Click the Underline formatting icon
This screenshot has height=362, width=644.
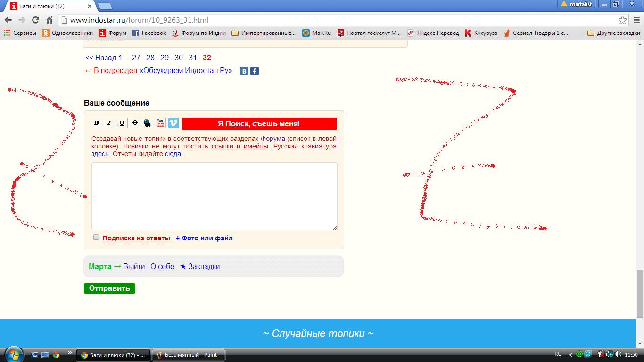tap(122, 123)
